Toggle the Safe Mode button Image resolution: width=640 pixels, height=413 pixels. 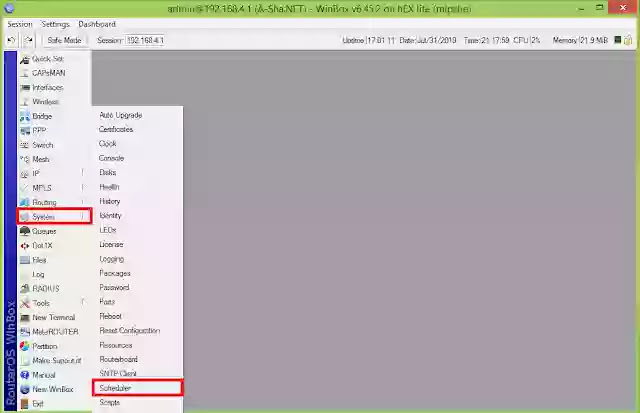tap(64, 40)
